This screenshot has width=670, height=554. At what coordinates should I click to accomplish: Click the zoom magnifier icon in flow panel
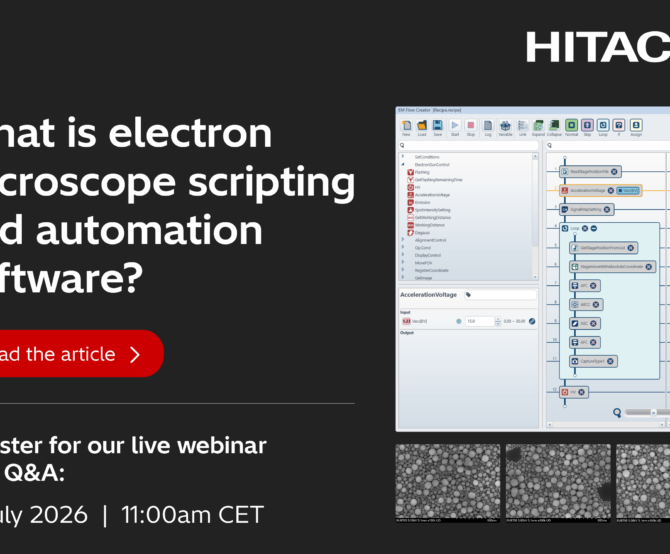(x=617, y=412)
